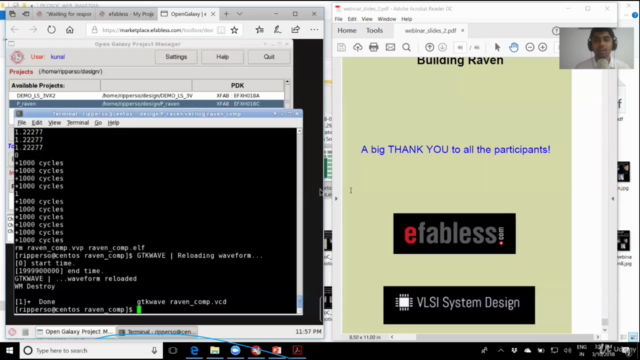
Task: Close webinar_slides_2.pdf tab
Action: coord(462,31)
